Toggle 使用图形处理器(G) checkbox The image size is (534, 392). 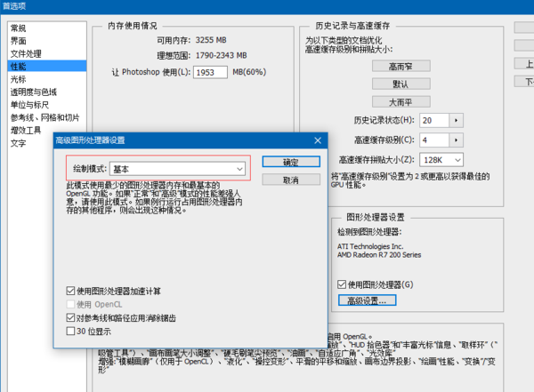(342, 284)
